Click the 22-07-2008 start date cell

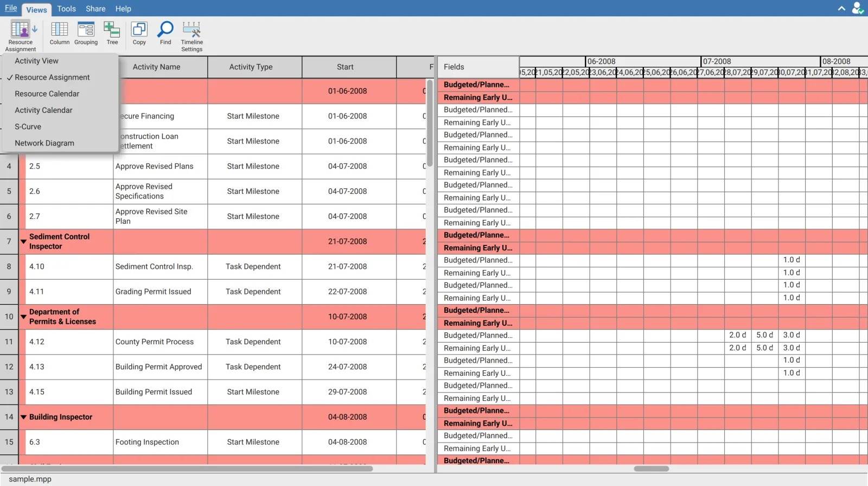pyautogui.click(x=349, y=292)
